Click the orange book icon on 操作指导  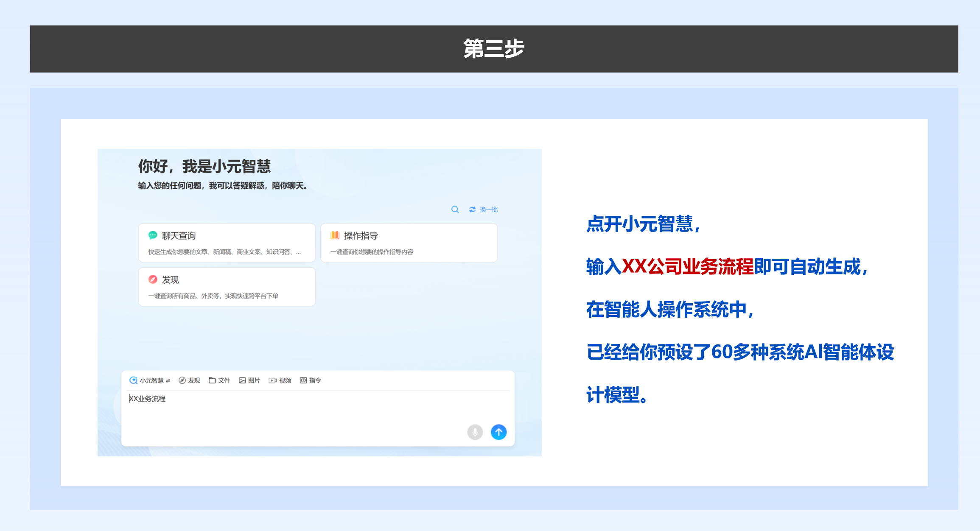point(335,235)
